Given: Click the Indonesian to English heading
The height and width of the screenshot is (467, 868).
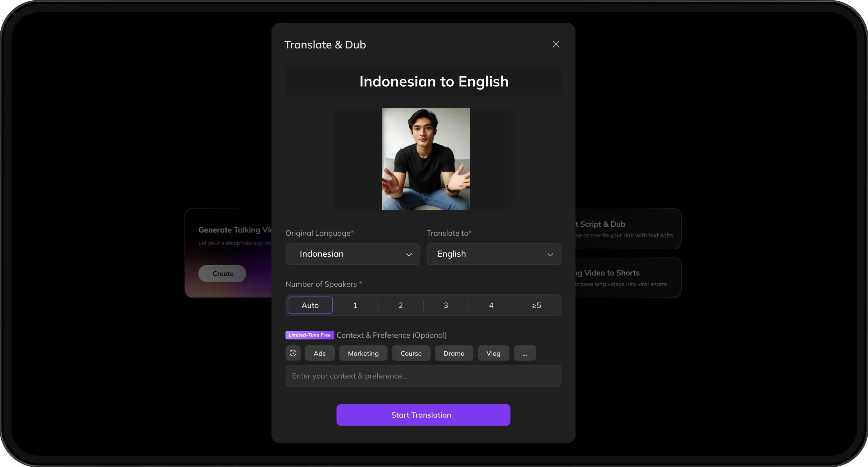Looking at the screenshot, I should (434, 81).
